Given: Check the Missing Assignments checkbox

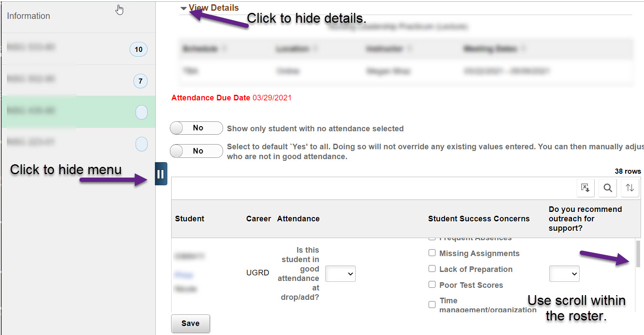Looking at the screenshot, I should click(x=432, y=253).
